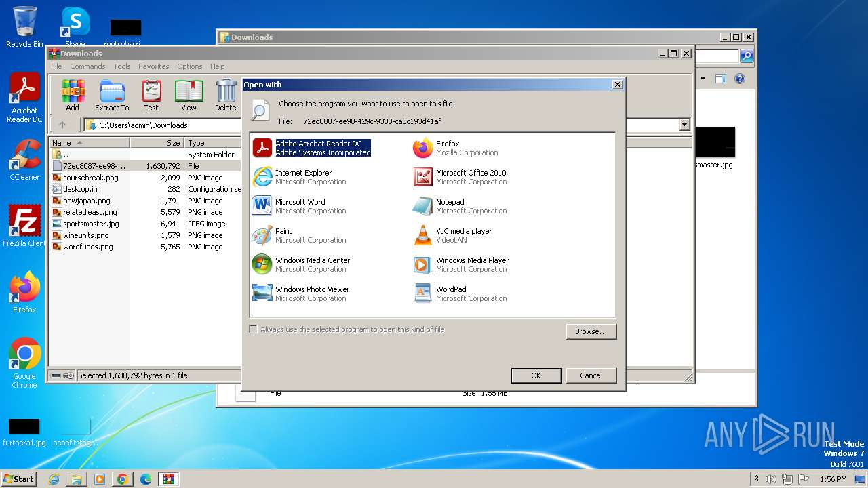The image size is (868, 488).
Task: Open Firefox desktop shortcut
Action: pos(24,293)
